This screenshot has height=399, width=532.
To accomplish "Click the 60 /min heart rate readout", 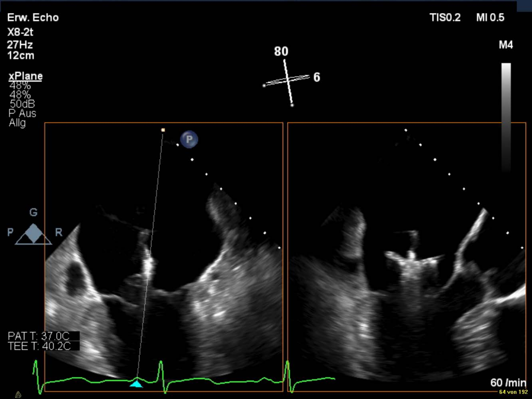I will [x=508, y=382].
